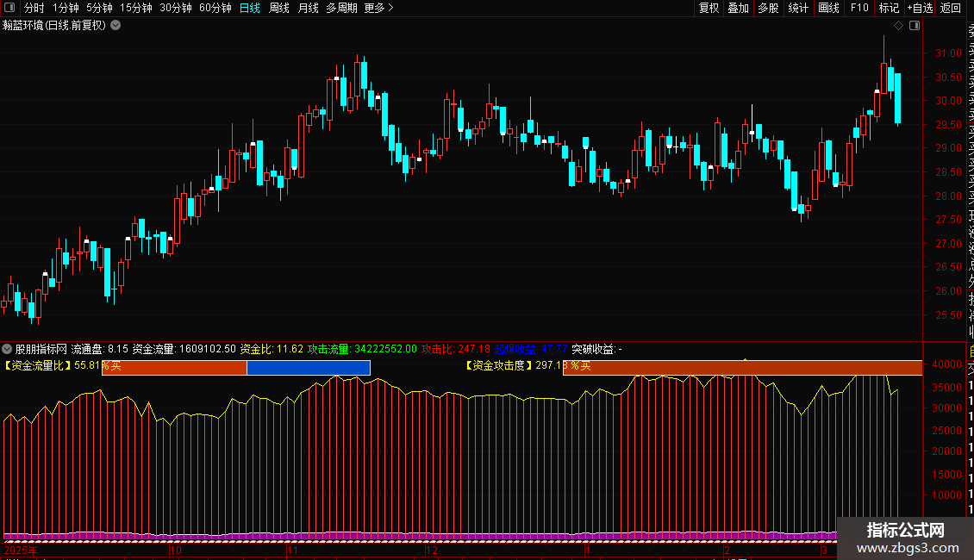Open the 复权 adjustment option
This screenshot has height=560, width=974.
(x=709, y=8)
